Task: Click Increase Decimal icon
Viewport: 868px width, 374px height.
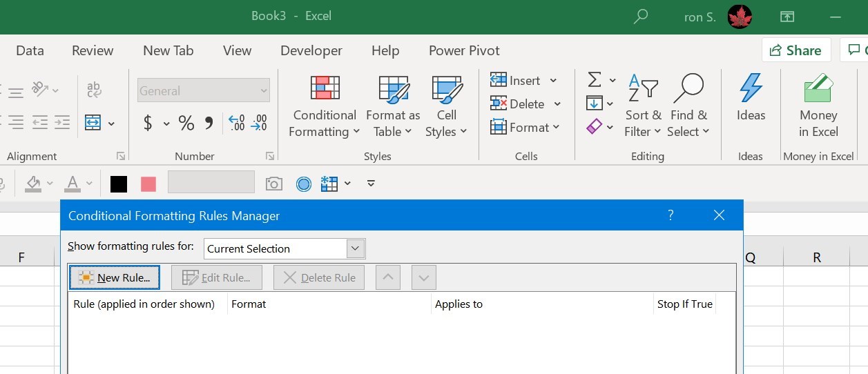Action: 236,124
